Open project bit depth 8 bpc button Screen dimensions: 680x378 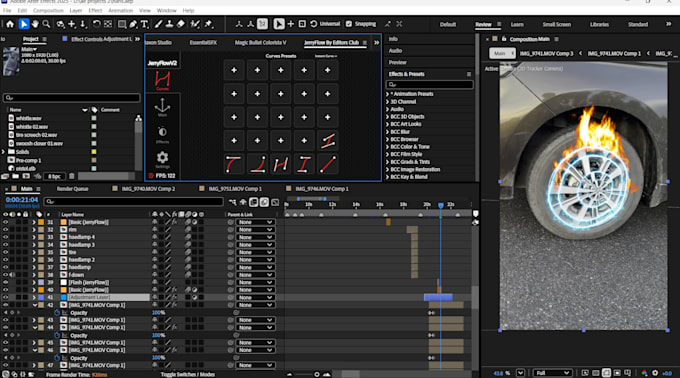[55, 176]
